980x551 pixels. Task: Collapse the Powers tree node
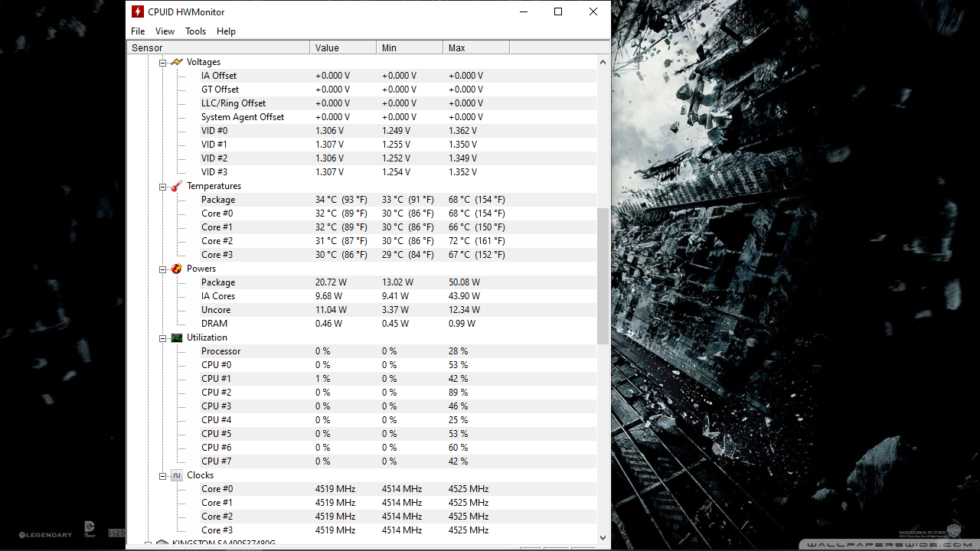(x=162, y=269)
